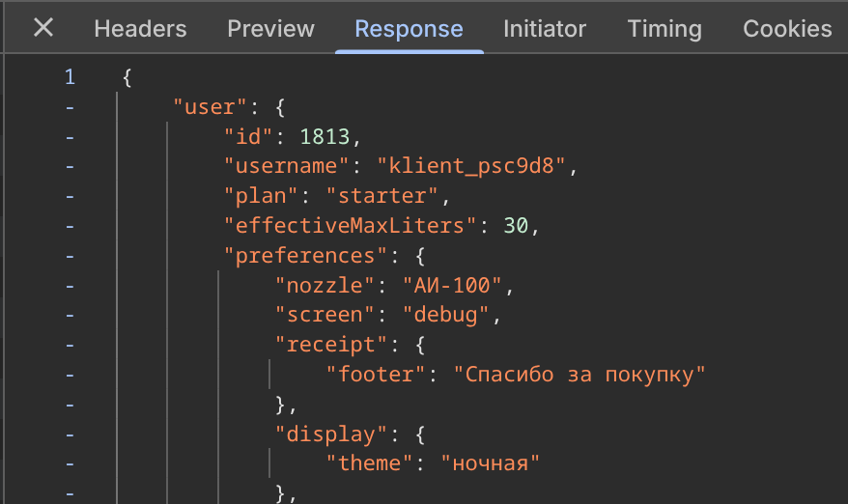Image resolution: width=848 pixels, height=504 pixels.
Task: Collapse the "receipt" object fold marker
Action: point(70,345)
